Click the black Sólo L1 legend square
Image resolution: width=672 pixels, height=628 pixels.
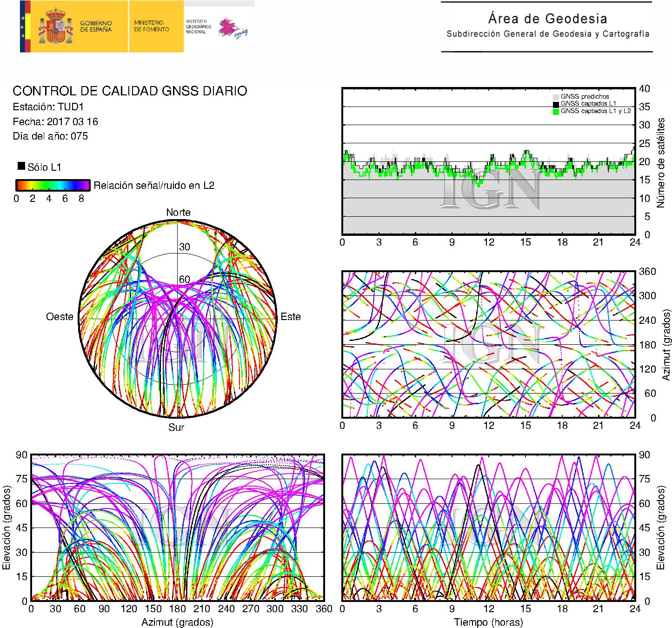21,166
